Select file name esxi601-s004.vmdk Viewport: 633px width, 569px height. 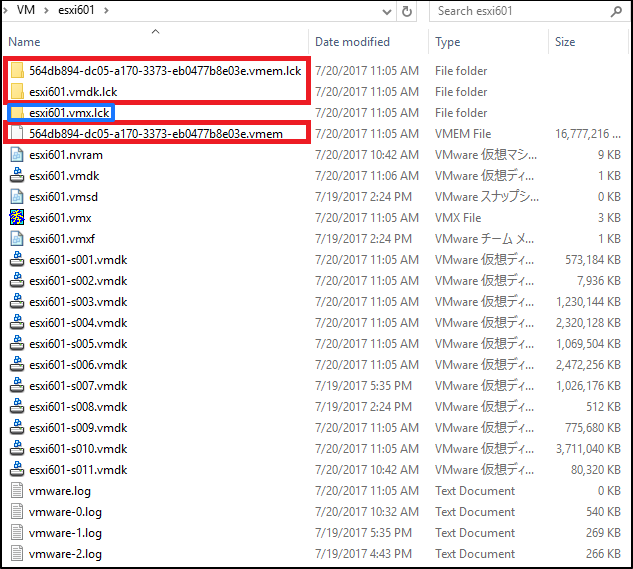click(78, 323)
